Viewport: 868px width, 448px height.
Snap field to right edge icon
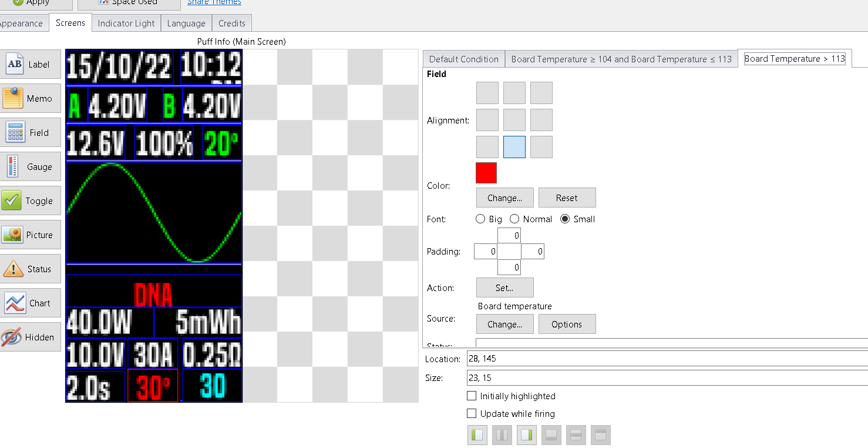point(527,436)
